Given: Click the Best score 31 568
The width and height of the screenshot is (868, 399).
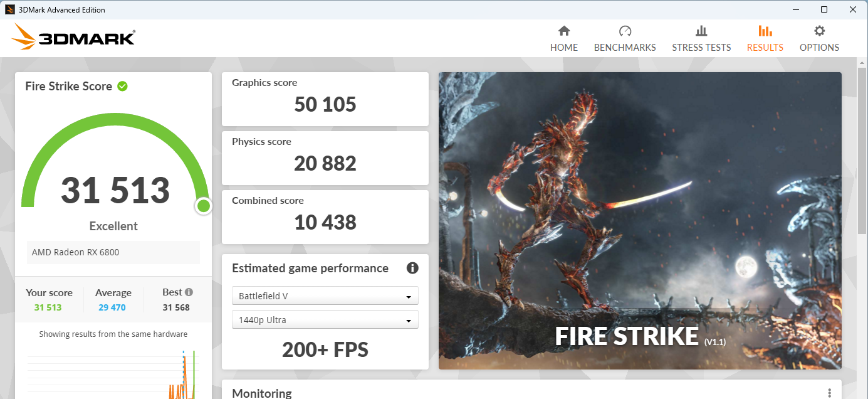Looking at the screenshot, I should click(x=176, y=307).
